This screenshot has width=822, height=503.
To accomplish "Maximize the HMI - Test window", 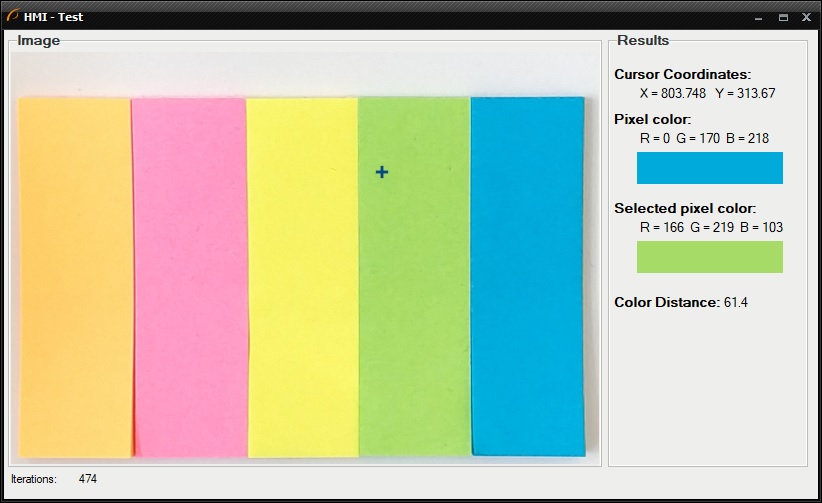I will (783, 17).
